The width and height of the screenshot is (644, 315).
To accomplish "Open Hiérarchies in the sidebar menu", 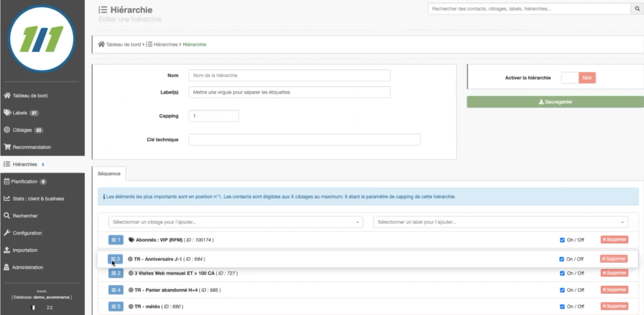I will click(43, 164).
